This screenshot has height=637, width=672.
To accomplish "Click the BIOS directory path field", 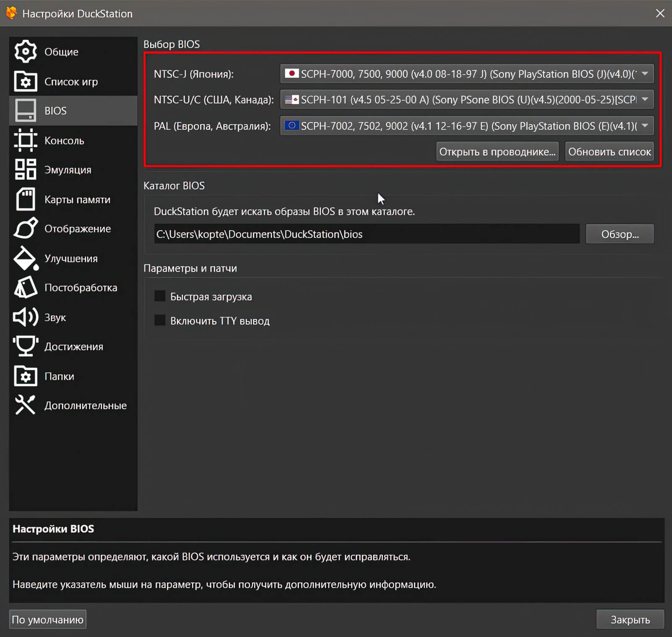I will point(367,234).
